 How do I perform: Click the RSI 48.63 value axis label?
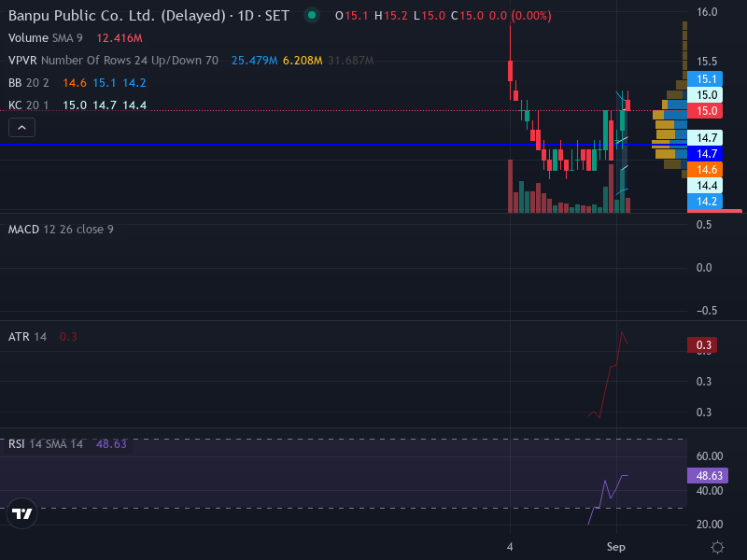click(708, 476)
